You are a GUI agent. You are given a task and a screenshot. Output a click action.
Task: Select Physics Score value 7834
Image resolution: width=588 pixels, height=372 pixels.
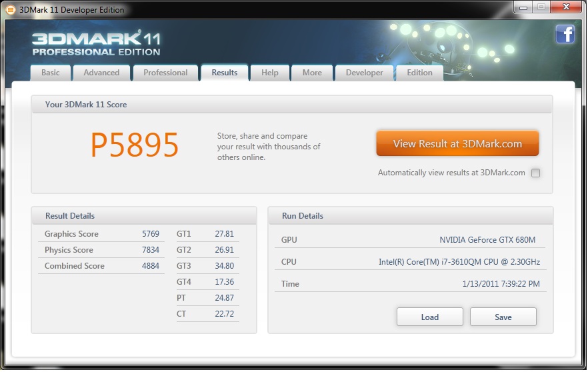point(151,250)
